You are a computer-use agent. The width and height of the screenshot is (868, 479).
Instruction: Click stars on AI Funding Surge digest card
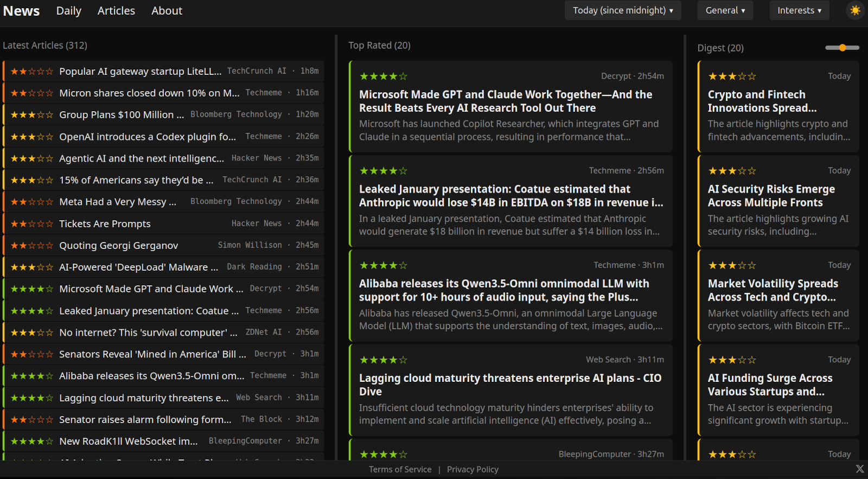(732, 360)
